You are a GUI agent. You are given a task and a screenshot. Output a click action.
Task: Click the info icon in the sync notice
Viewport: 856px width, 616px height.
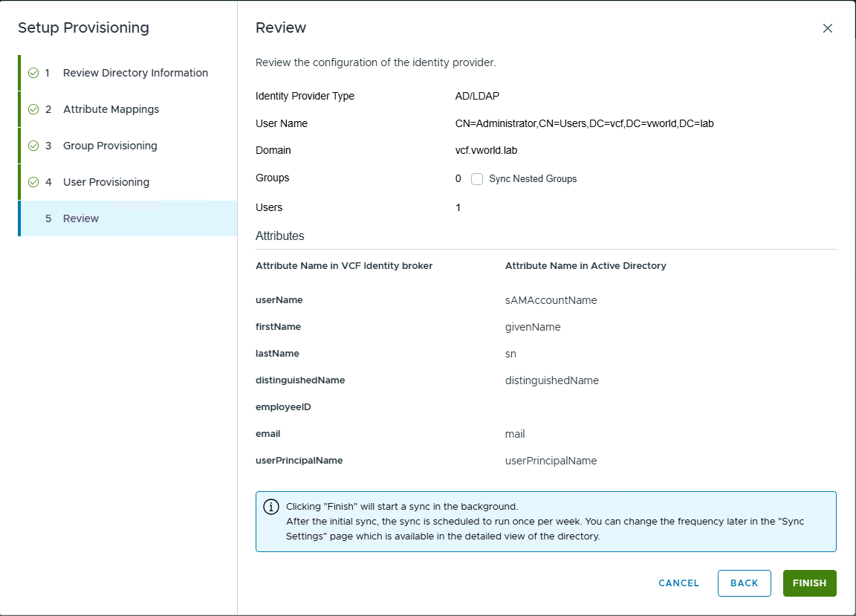271,508
